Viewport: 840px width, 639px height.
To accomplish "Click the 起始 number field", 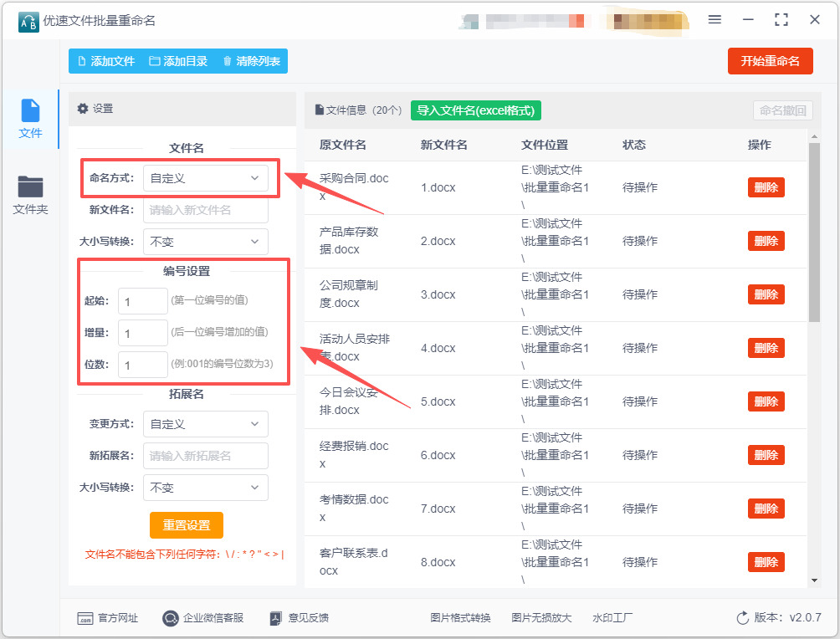I will click(x=143, y=301).
